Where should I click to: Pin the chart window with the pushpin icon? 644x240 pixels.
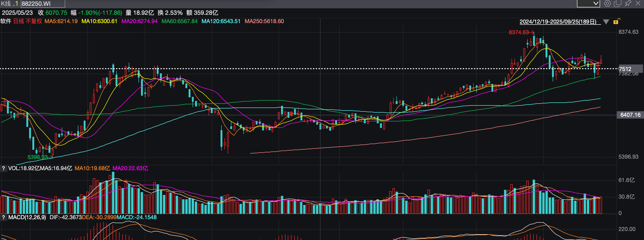[x=628, y=3]
